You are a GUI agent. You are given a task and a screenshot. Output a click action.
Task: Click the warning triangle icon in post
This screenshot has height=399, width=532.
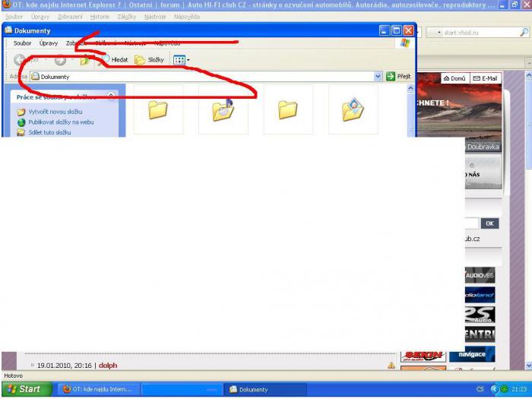point(392,366)
